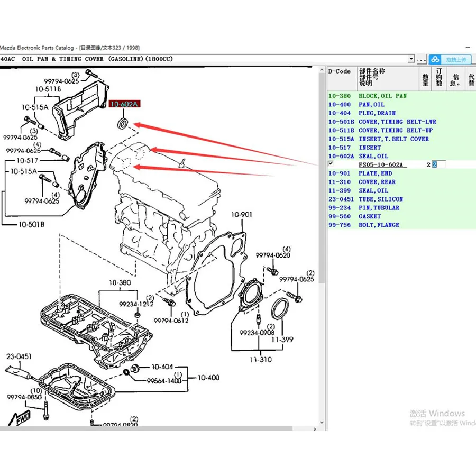
Task: Select row 10-901 PLATE, END
Action: pos(401,173)
